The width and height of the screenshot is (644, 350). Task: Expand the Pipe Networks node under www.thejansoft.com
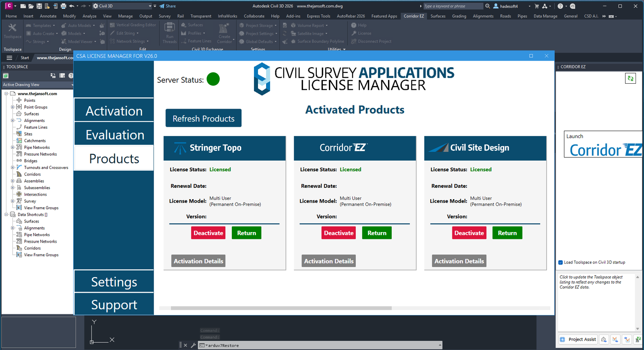point(12,147)
